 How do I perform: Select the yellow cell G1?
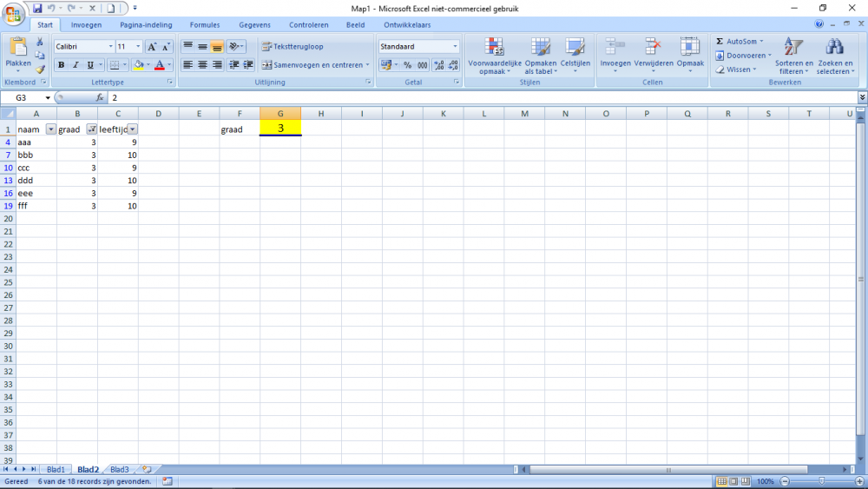click(280, 129)
